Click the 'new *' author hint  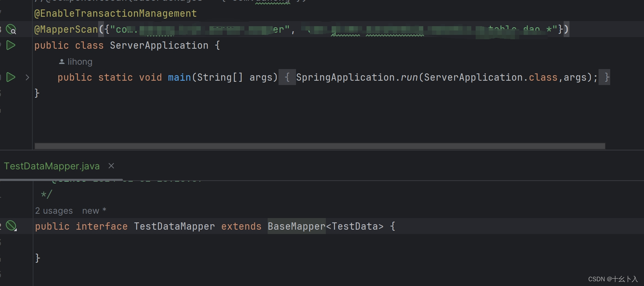tap(94, 211)
